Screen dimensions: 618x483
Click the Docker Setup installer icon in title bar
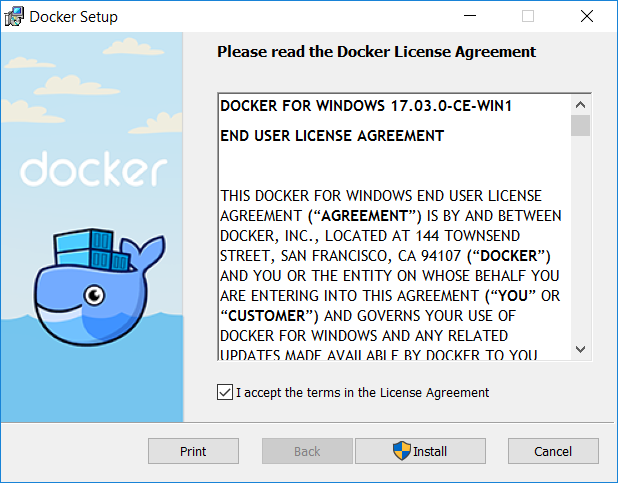coord(15,17)
